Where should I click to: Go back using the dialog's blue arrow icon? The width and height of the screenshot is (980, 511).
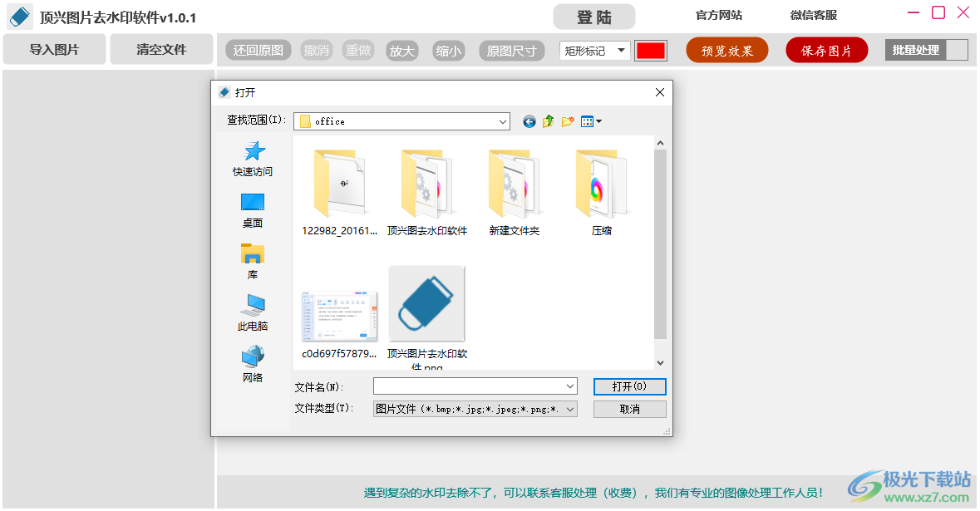(529, 121)
